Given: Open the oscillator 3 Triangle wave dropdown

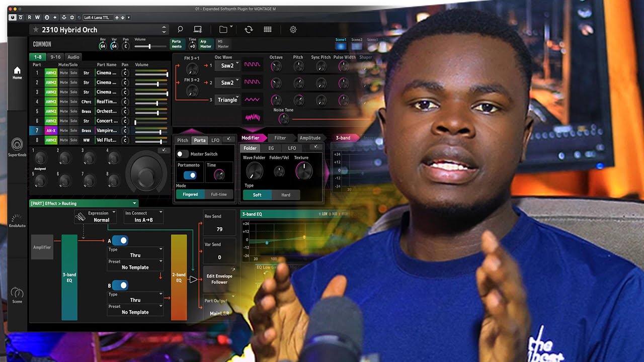Looking at the screenshot, I should pos(227,100).
